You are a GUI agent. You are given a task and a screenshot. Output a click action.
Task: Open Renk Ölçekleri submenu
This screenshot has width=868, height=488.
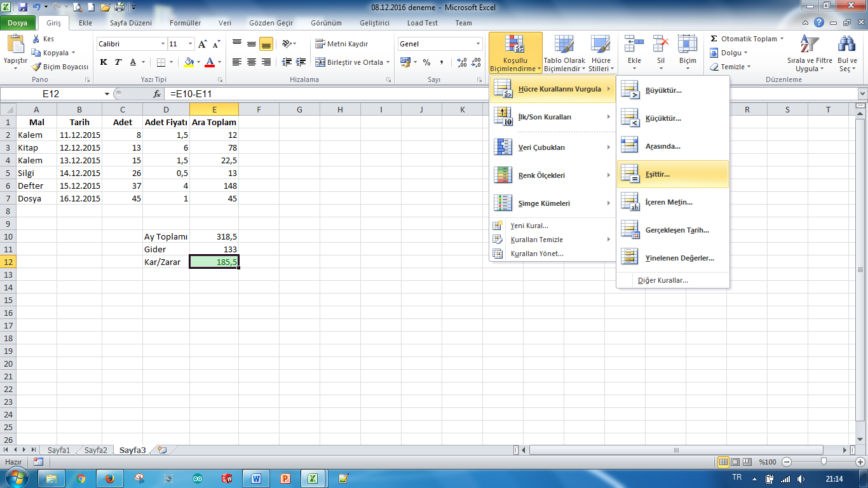[552, 175]
